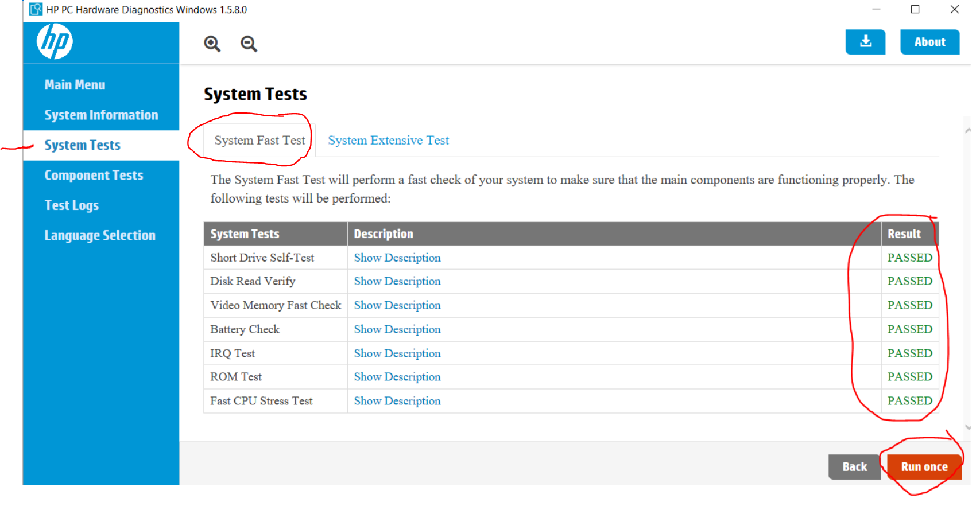Viewport: 980px width, 506px height.
Task: Minimize the HP Diagnostics window
Action: [876, 9]
